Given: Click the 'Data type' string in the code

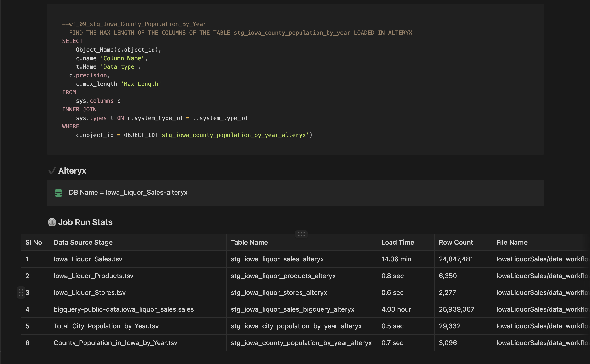Looking at the screenshot, I should tap(119, 67).
